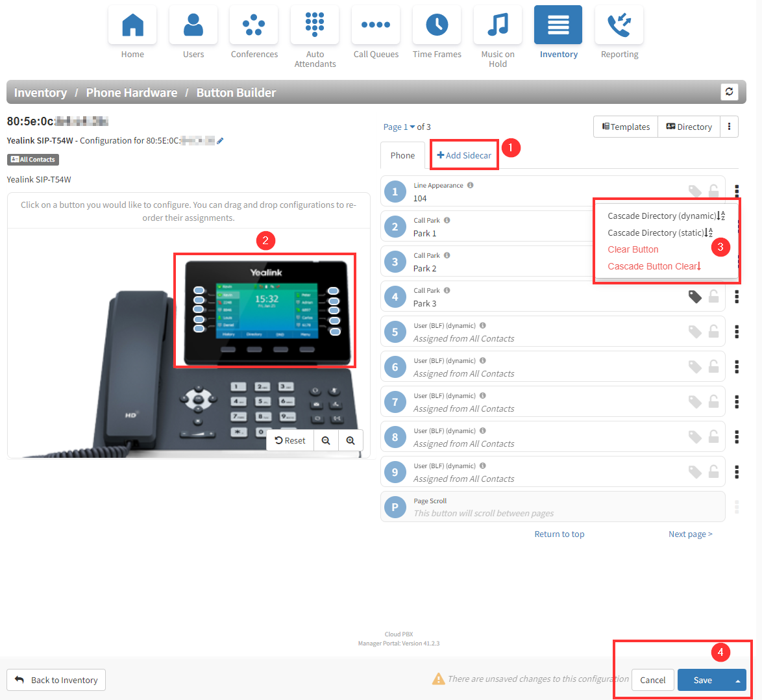Zoom in on the phone image
This screenshot has width=762, height=700.
[350, 440]
